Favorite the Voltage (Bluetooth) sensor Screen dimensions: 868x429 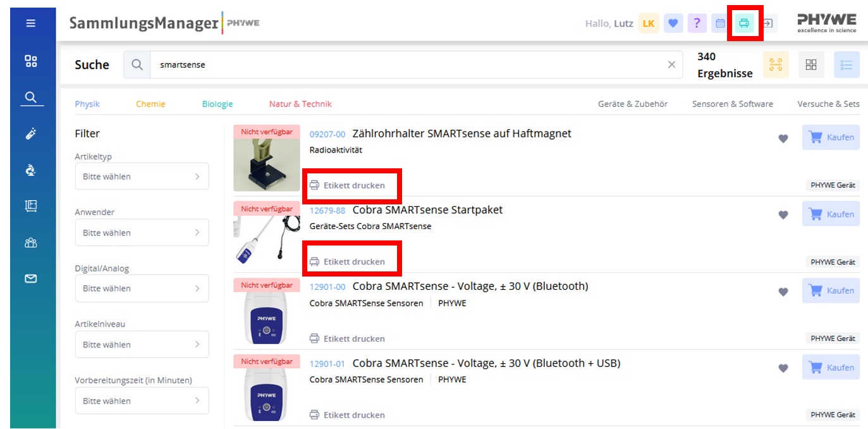[x=783, y=292]
